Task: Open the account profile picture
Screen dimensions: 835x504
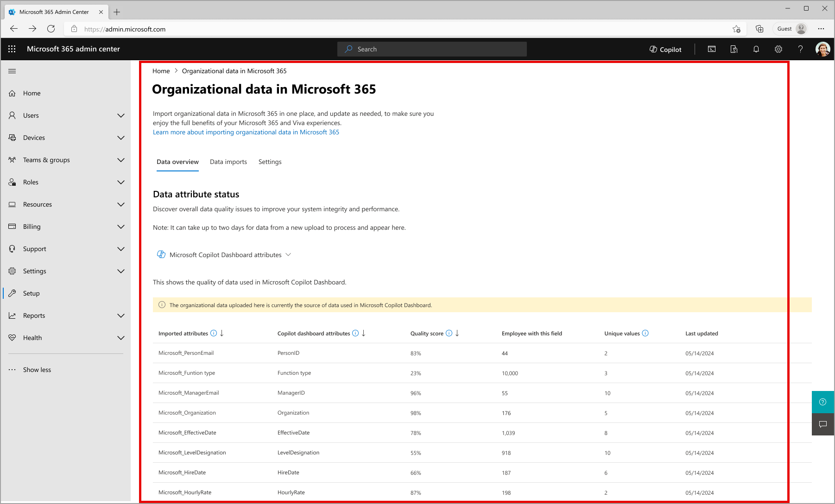Action: (823, 49)
